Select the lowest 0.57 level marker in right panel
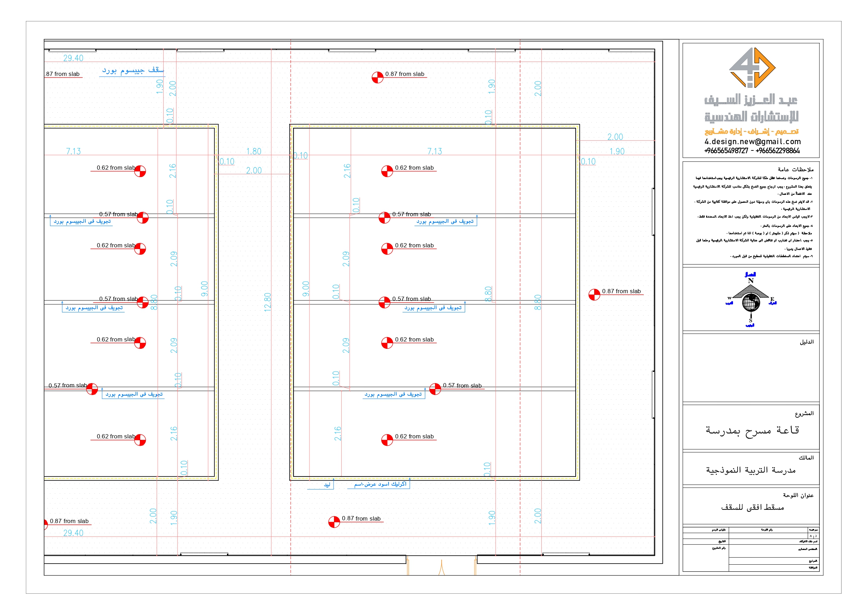 click(x=435, y=389)
